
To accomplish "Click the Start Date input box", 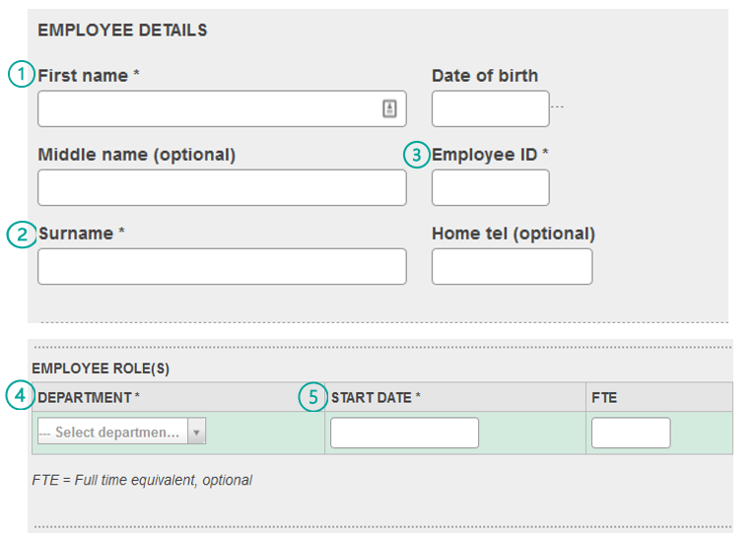I will coord(404,433).
